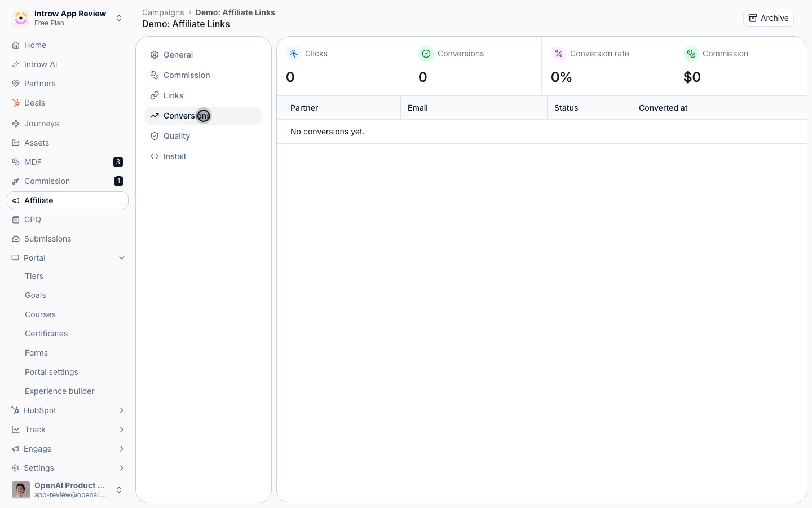
Task: Click the Deals HubSpot icon
Action: [16, 103]
